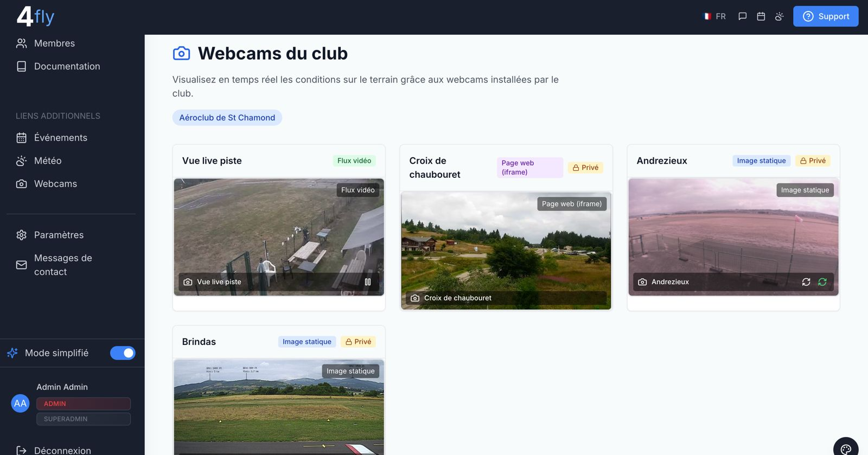Click the camera icon on Vue live piste overlay
The image size is (868, 455).
point(188,282)
